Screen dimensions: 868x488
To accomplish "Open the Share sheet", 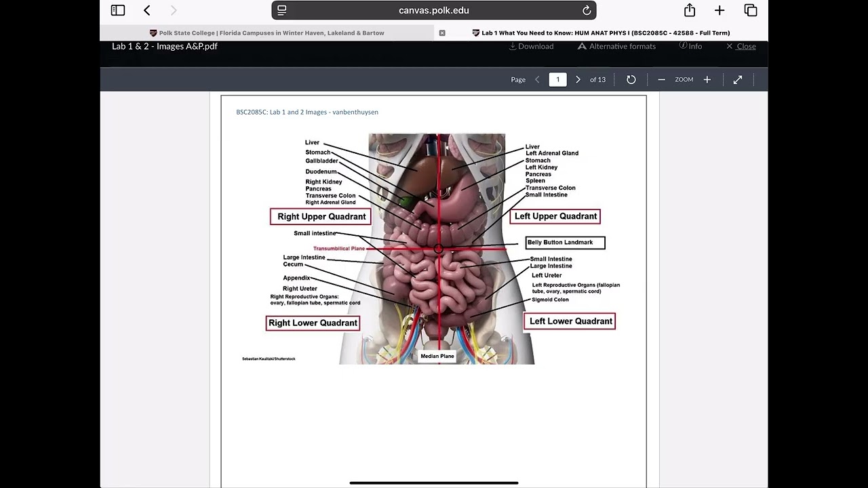I will (x=690, y=10).
